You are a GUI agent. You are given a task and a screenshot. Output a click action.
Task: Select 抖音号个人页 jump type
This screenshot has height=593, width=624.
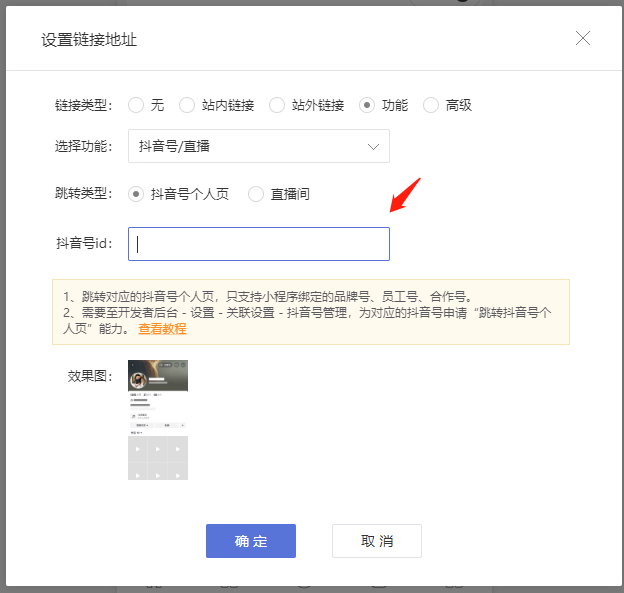pos(136,194)
